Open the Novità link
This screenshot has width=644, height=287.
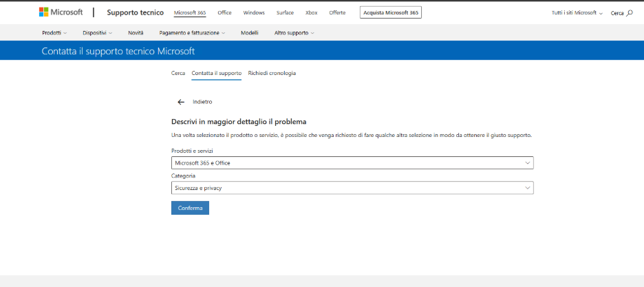tap(136, 33)
